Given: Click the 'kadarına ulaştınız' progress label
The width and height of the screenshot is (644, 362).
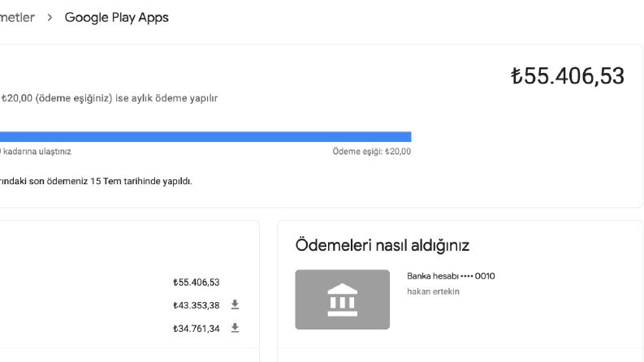Looking at the screenshot, I should point(37,152).
